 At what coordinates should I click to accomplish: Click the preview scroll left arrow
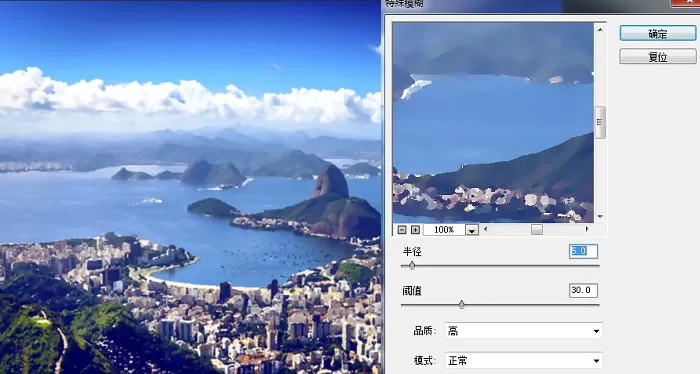tap(486, 229)
